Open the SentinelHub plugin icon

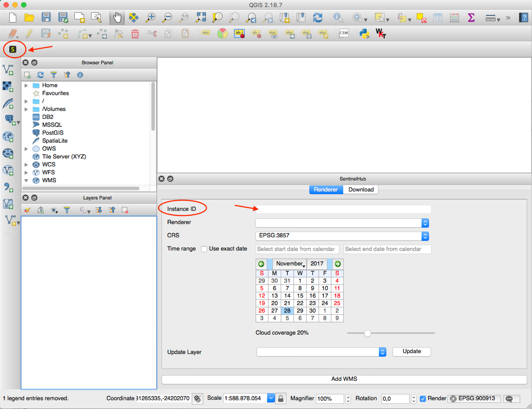coord(13,50)
